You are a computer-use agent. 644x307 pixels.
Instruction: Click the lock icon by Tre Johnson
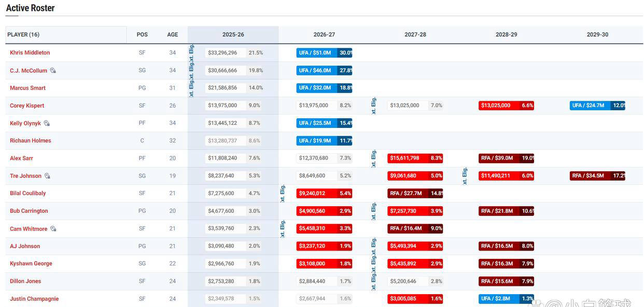pos(47,176)
